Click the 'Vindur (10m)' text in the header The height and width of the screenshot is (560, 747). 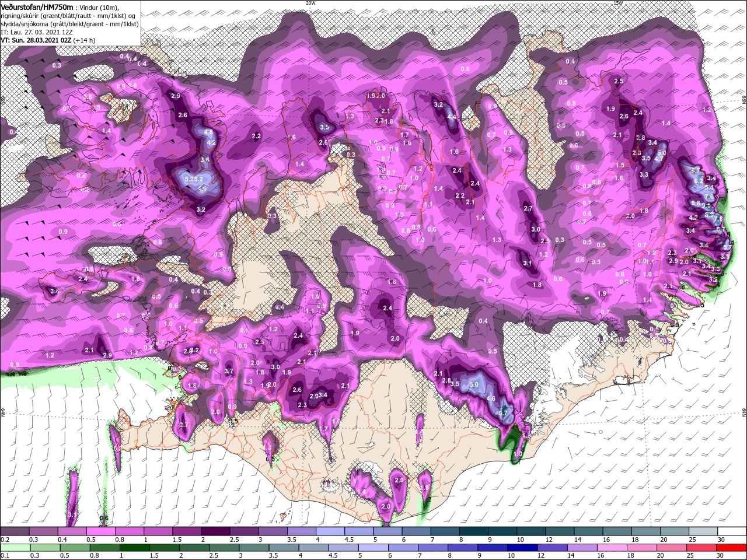[x=100, y=7]
